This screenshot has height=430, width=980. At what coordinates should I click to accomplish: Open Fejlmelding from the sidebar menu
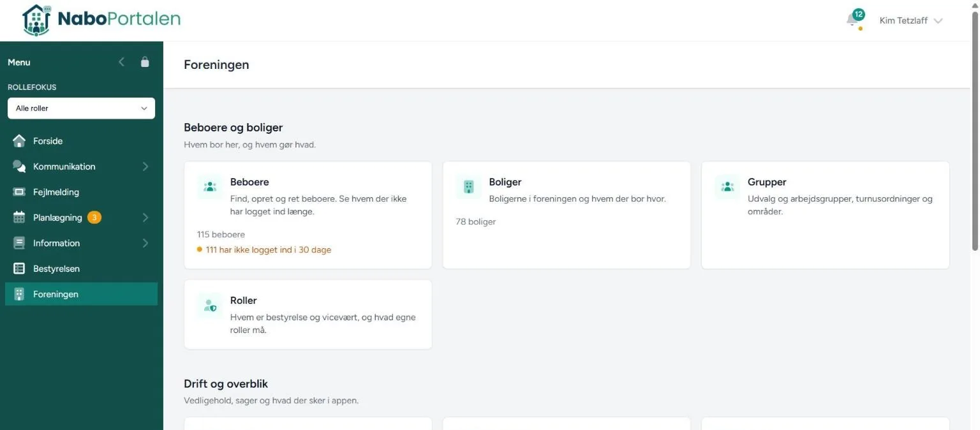tap(81, 192)
